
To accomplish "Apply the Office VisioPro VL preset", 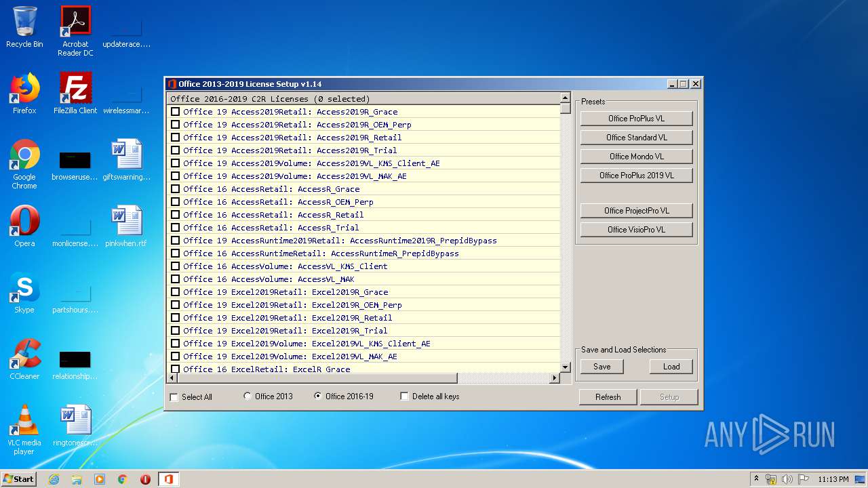I will (636, 230).
